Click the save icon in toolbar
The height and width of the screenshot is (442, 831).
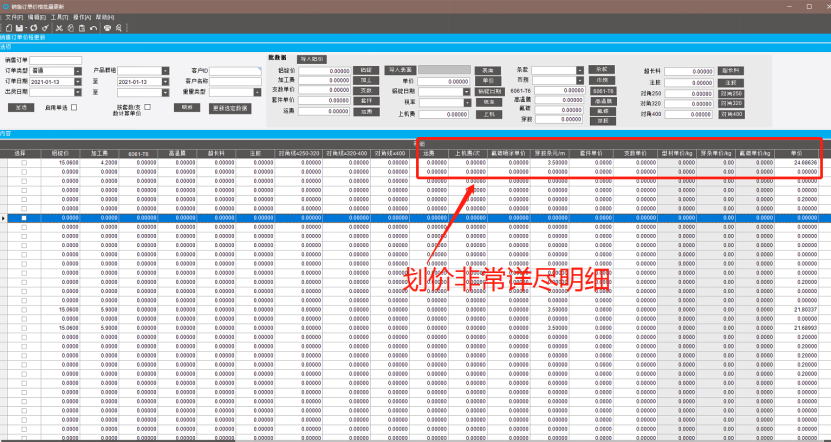(20, 28)
